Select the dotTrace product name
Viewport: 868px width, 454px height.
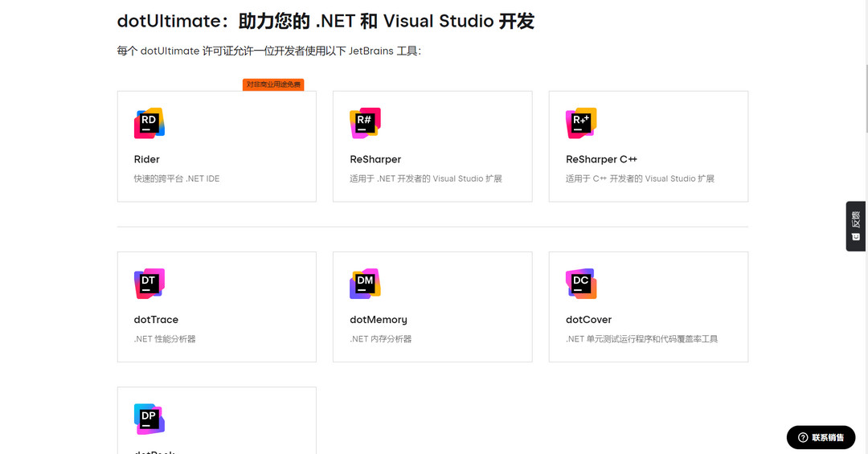coord(156,320)
